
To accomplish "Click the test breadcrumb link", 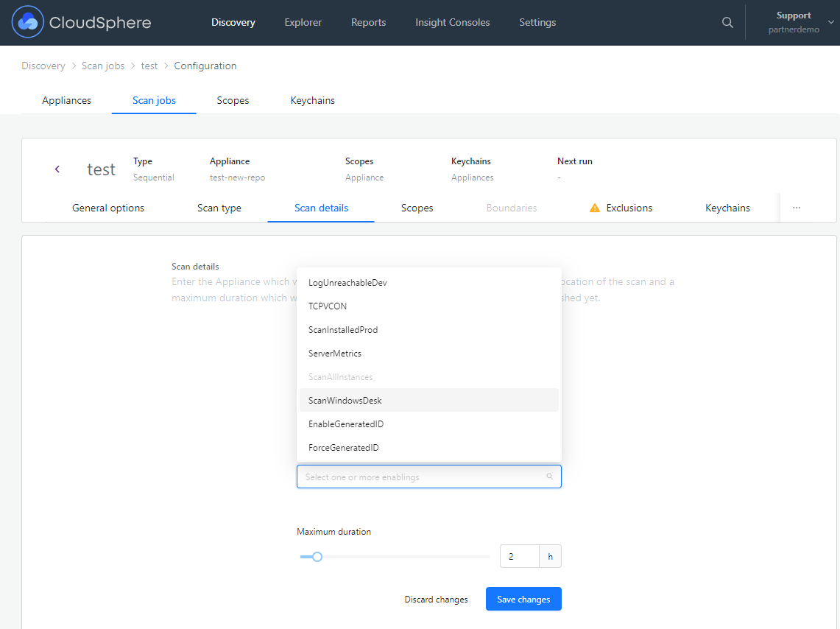I will click(x=149, y=66).
